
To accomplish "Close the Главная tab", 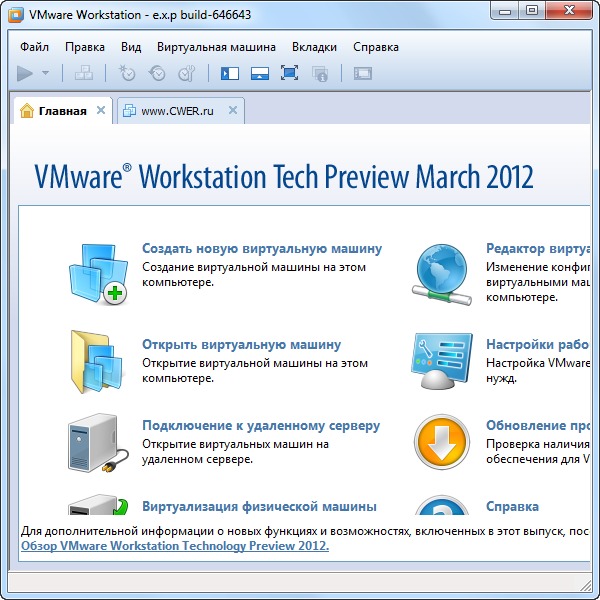I will tap(101, 111).
